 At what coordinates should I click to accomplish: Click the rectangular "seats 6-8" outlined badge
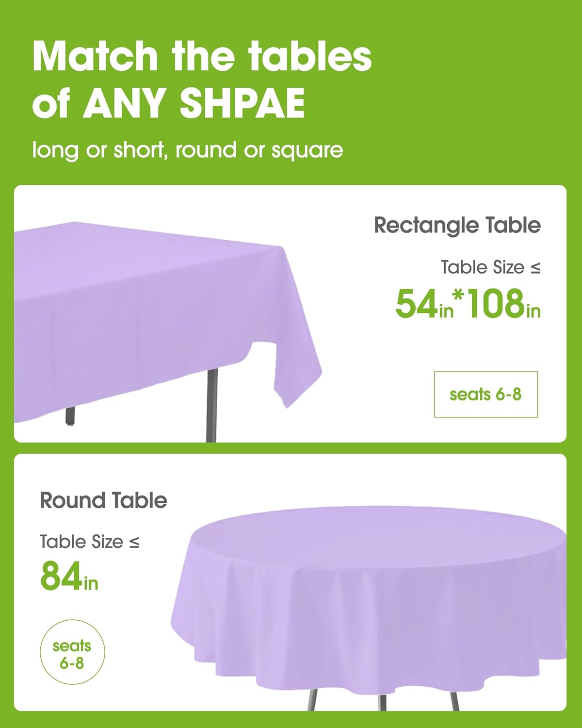click(485, 394)
